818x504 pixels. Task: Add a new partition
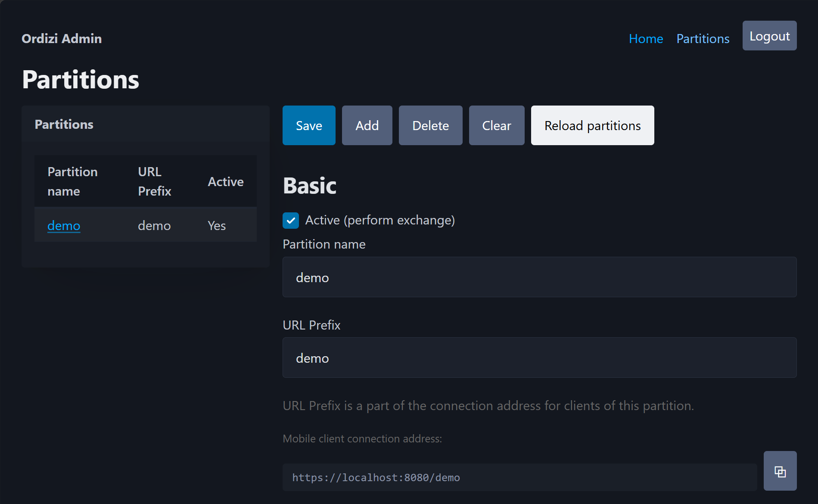pyautogui.click(x=367, y=125)
